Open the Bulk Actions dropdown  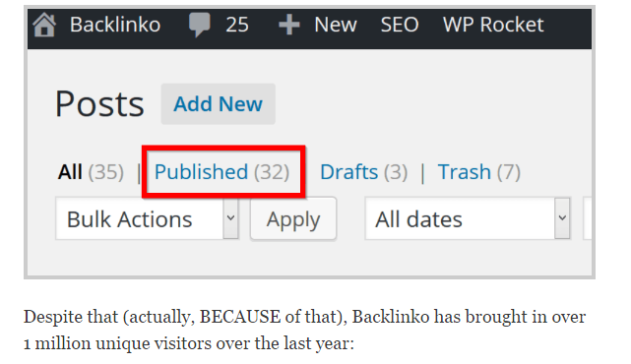[148, 218]
